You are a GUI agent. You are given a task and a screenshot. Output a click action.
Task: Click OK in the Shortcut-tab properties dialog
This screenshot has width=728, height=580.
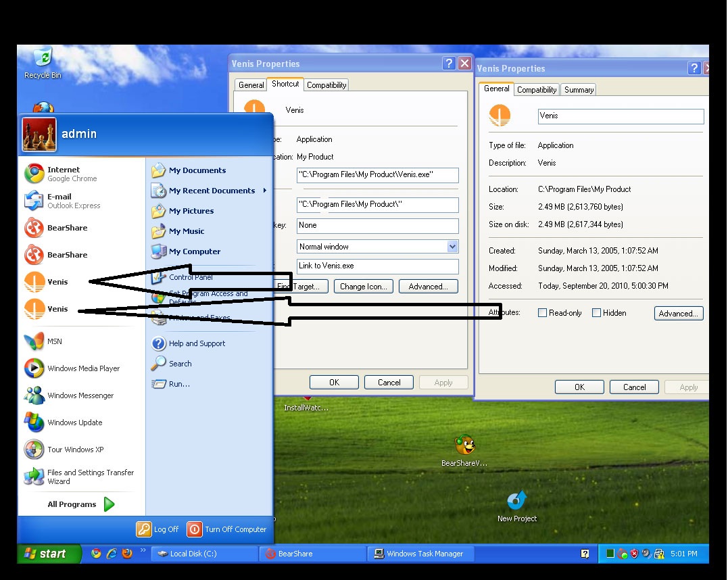(335, 382)
